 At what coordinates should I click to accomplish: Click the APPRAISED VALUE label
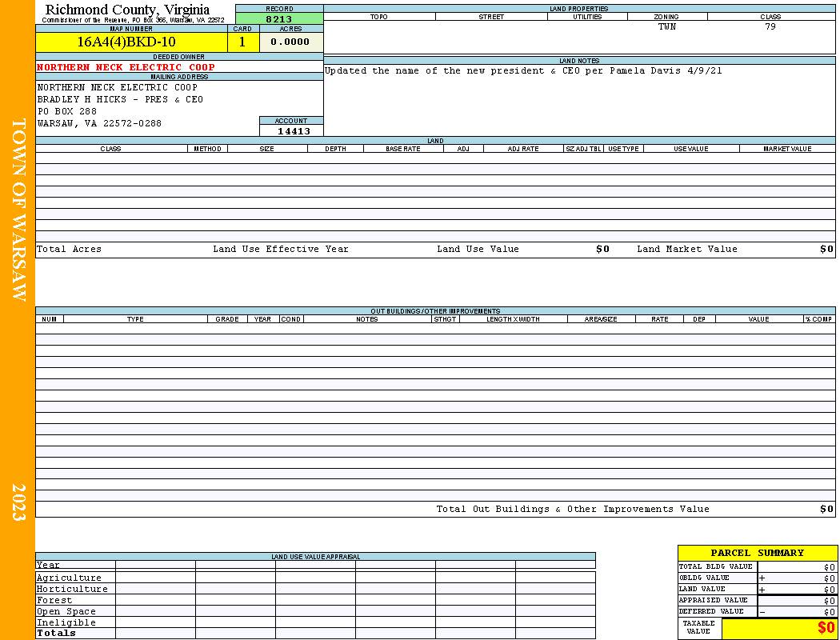pos(713,600)
